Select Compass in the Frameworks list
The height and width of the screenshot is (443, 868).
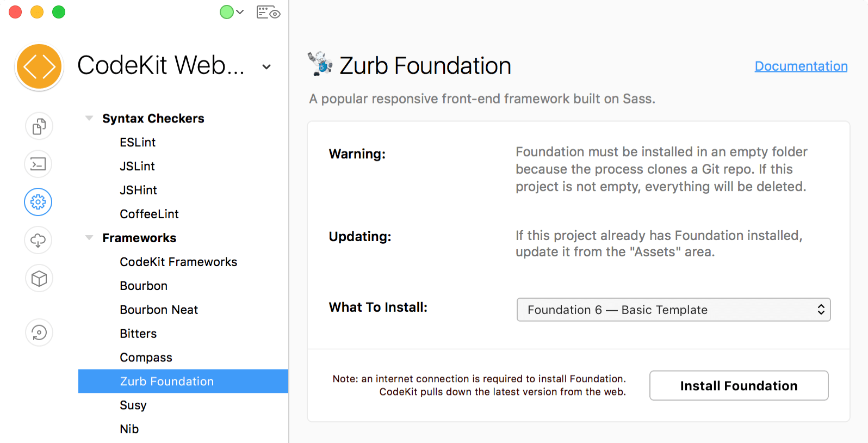pyautogui.click(x=146, y=357)
